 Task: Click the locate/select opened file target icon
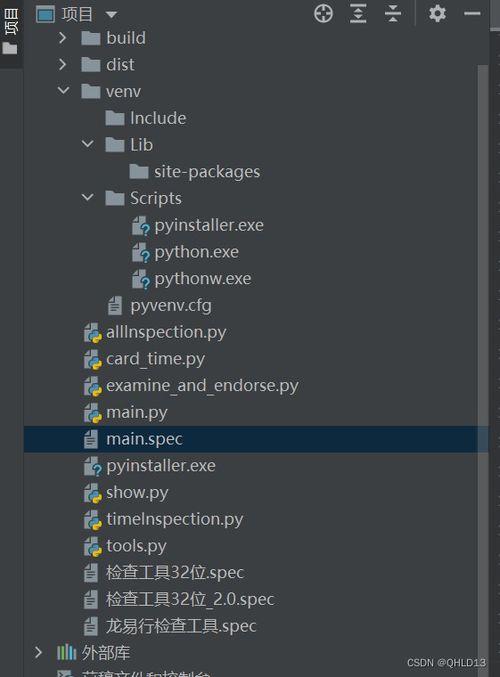tap(323, 14)
